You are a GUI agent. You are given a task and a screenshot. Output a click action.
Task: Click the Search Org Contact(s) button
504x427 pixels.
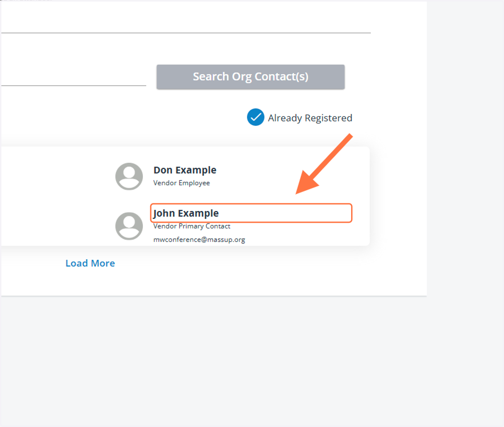pyautogui.click(x=250, y=77)
